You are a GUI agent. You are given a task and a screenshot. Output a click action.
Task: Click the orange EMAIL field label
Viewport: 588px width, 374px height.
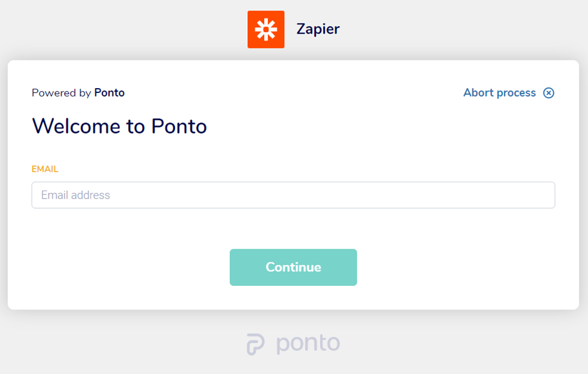[x=45, y=169]
